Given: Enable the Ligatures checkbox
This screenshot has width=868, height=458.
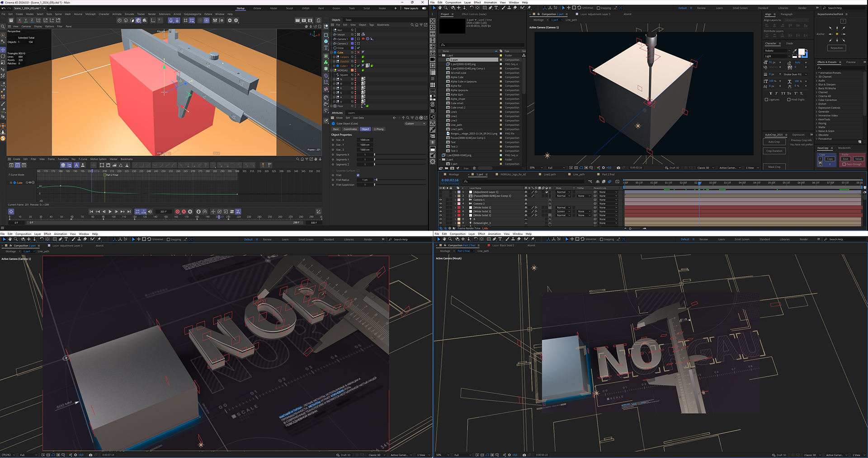Looking at the screenshot, I should [x=766, y=99].
